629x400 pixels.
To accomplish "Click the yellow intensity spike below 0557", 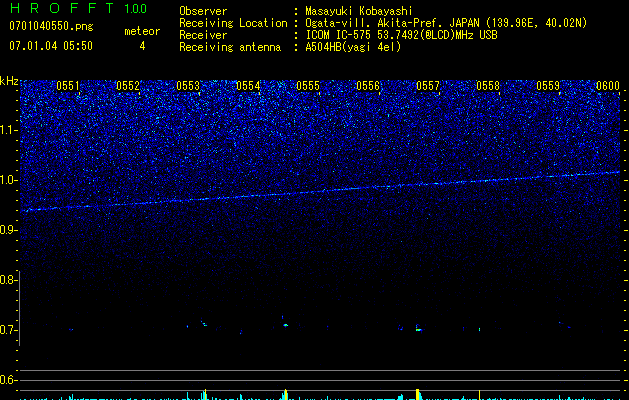I will tap(418, 394).
